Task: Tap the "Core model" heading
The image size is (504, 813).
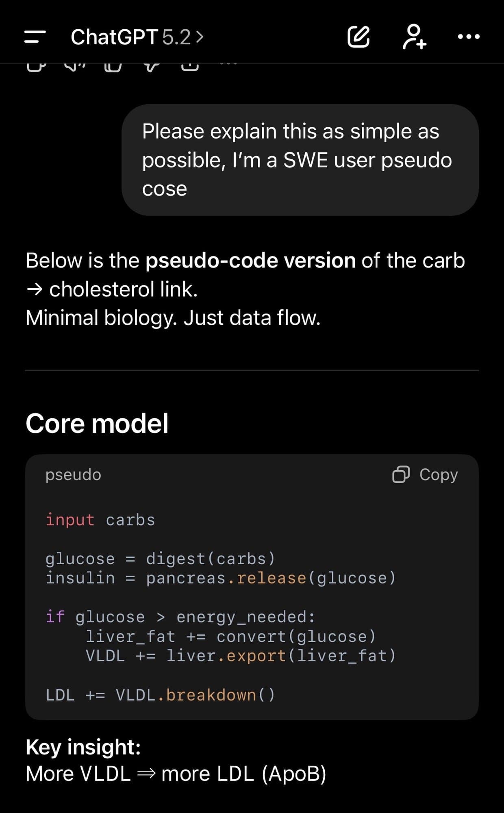Action: (x=97, y=423)
